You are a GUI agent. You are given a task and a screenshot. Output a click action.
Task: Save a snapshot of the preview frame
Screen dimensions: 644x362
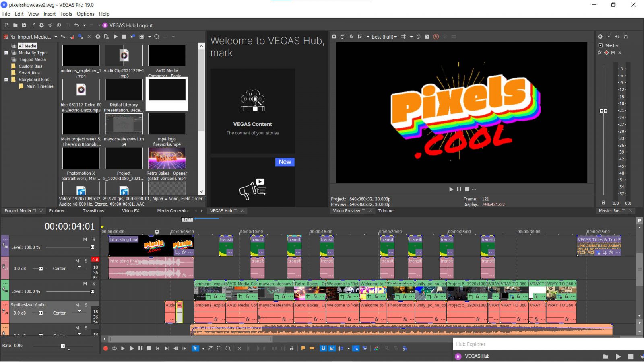pos(427,37)
